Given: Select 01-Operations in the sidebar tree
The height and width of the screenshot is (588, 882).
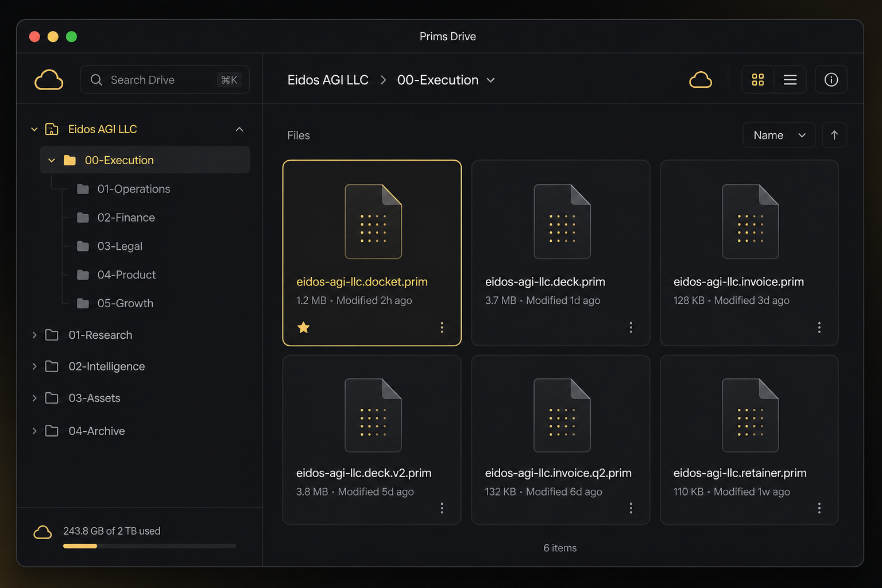Looking at the screenshot, I should 134,189.
